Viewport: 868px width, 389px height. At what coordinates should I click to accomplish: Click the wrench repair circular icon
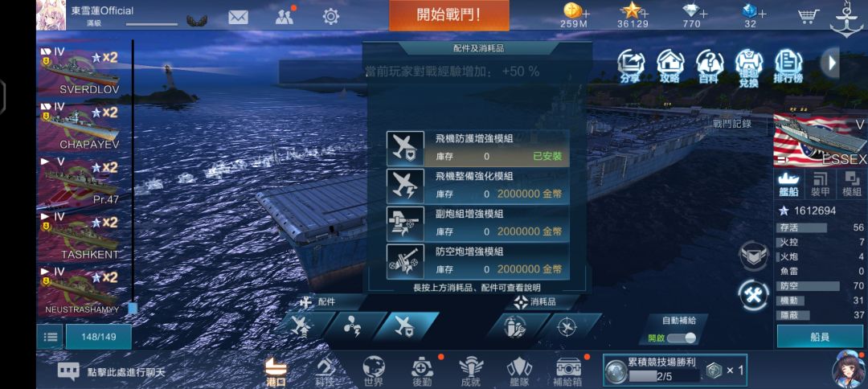coord(754,296)
